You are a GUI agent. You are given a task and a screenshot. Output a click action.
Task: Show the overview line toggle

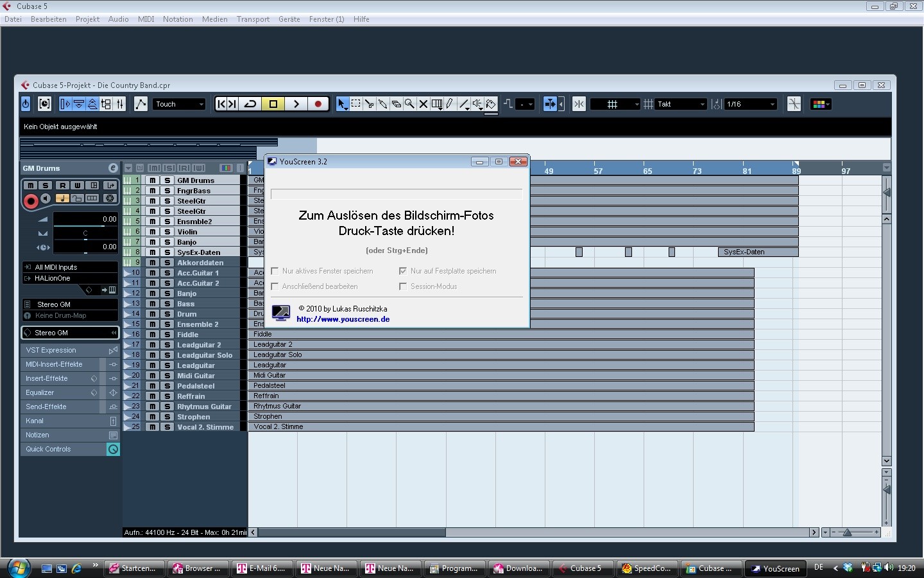point(92,104)
